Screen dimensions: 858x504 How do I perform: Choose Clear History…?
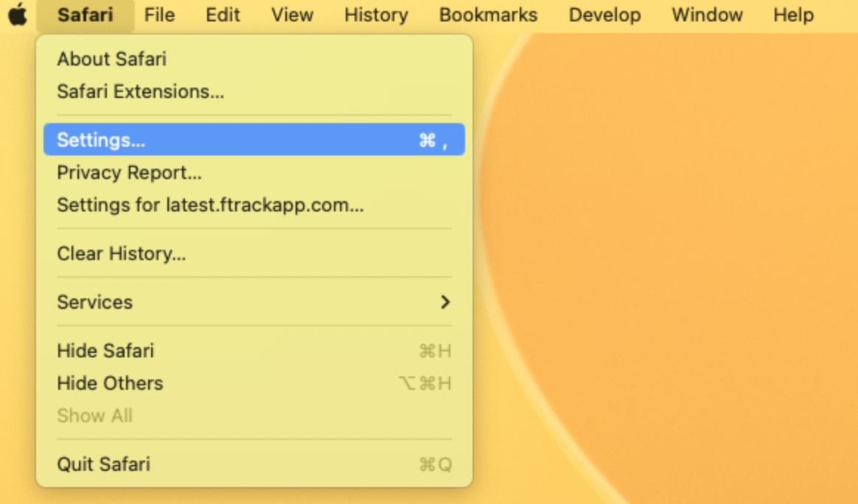254,253
